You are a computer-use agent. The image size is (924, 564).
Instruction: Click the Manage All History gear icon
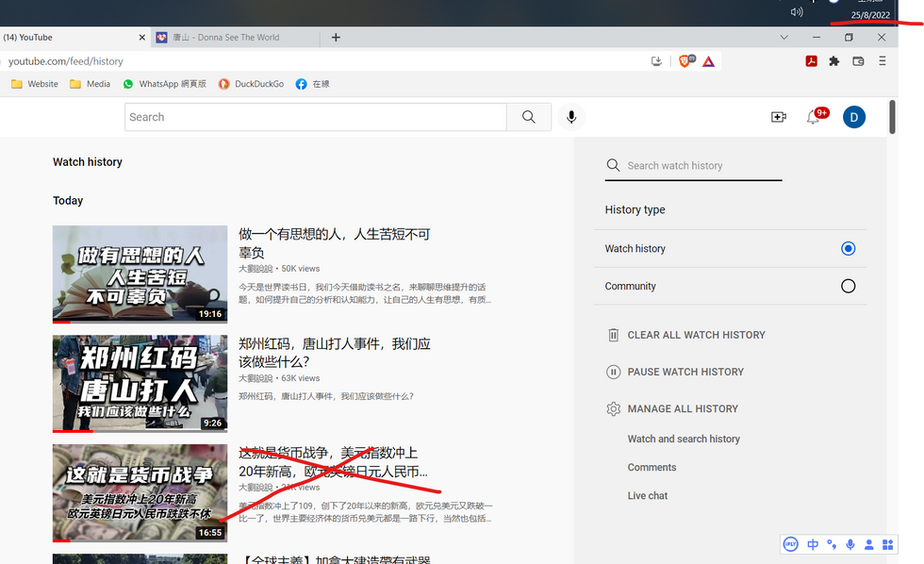coord(614,408)
